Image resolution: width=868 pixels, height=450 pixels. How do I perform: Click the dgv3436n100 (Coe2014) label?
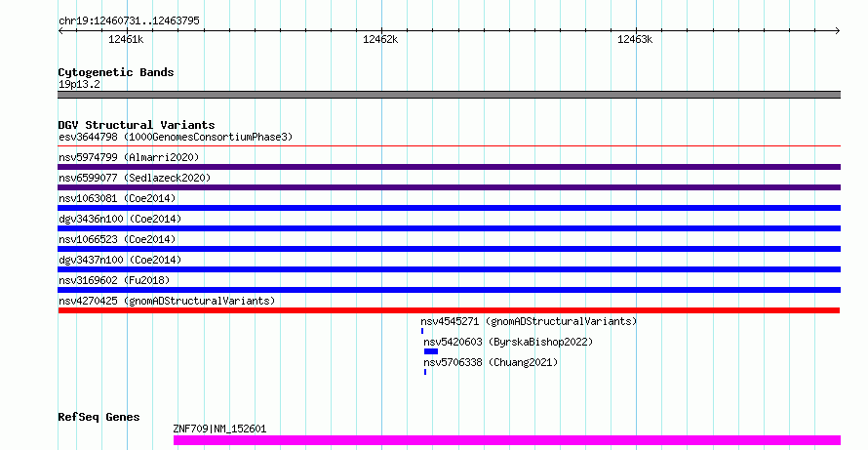[120, 219]
